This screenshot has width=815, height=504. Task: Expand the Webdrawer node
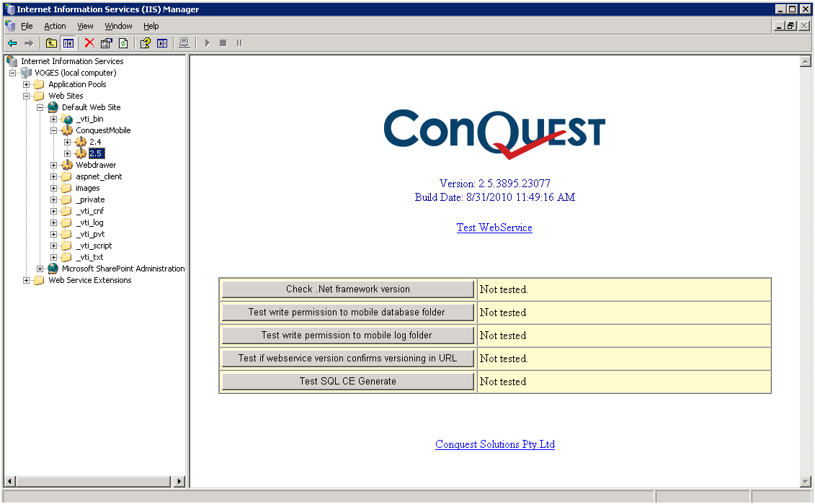click(x=53, y=165)
